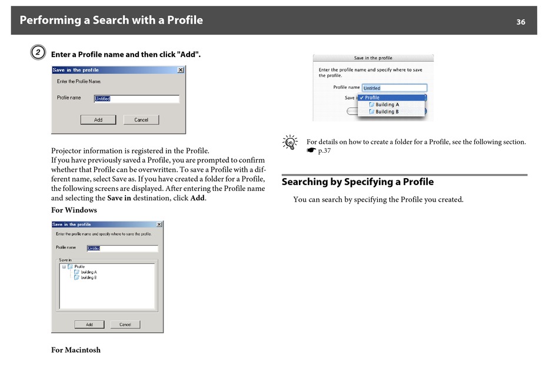This screenshot has height=392, width=559.
Task: Click Add in the dialog with the Save in tree
Action: [89, 324]
